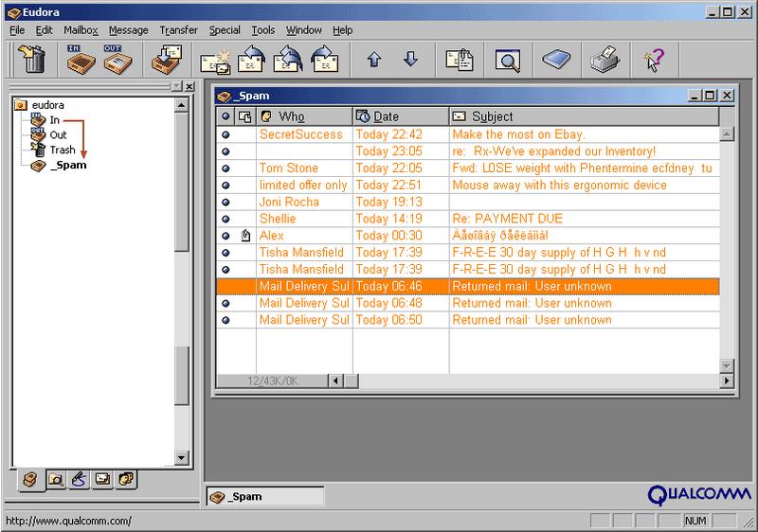Sort messages by the Date column header
The height and width of the screenshot is (532, 758).
pyautogui.click(x=401, y=116)
